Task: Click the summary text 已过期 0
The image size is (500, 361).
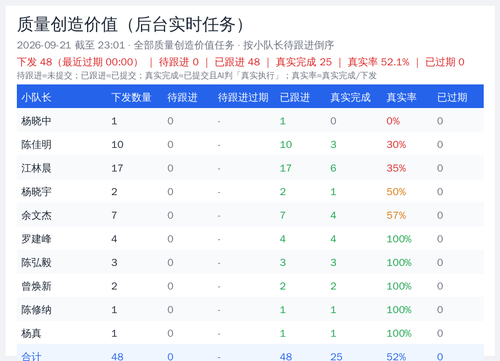Action: (x=445, y=62)
